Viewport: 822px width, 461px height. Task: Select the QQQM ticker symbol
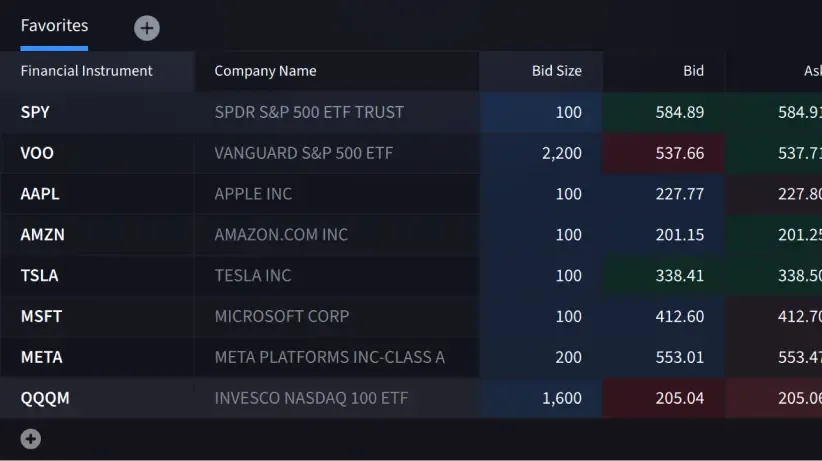pos(45,398)
